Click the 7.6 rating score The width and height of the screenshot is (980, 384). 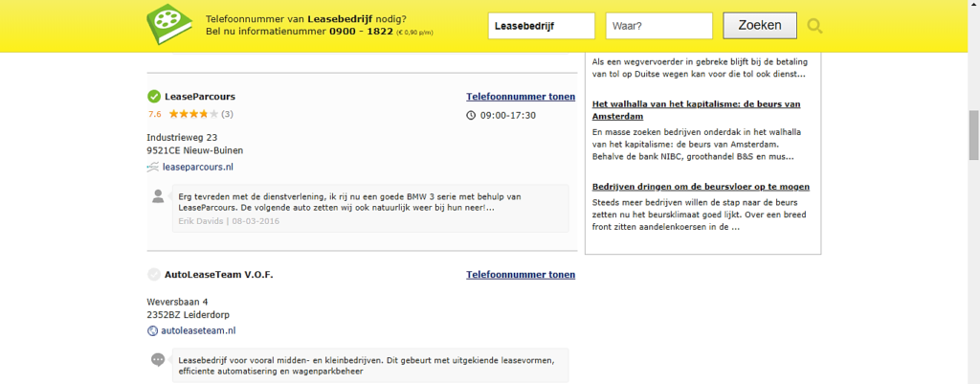[155, 115]
